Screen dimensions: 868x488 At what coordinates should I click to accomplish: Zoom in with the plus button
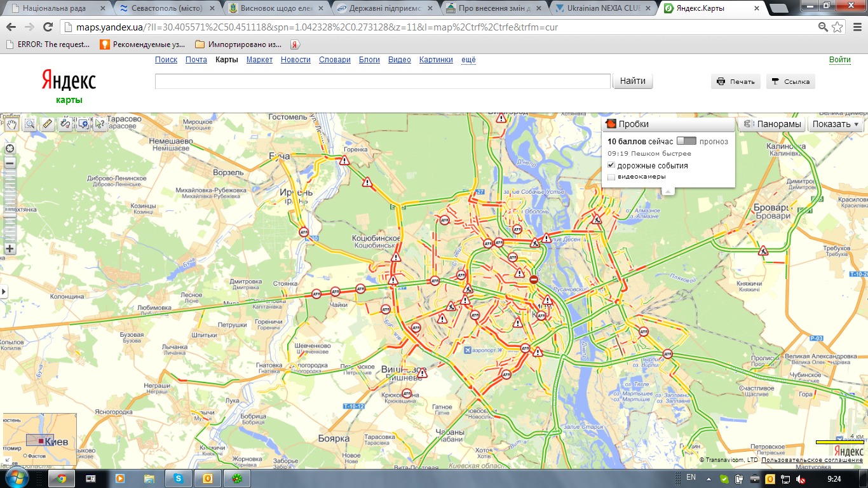point(10,248)
